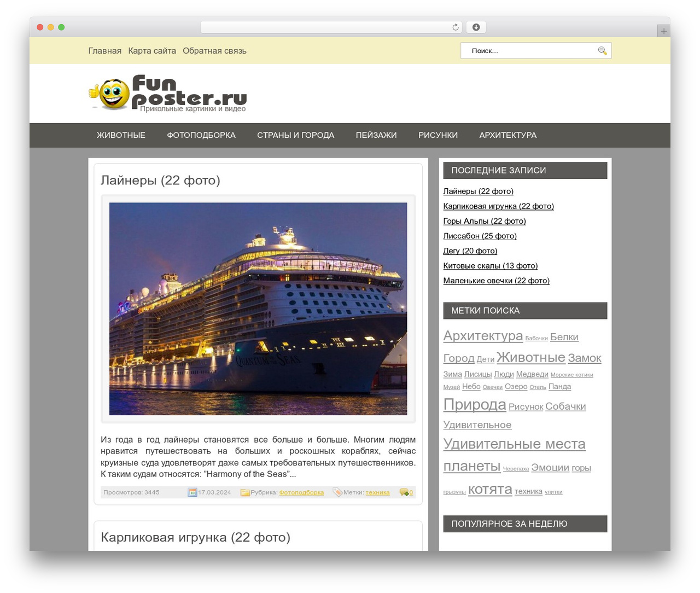Screen dimensions: 700x593
Task: Click the calendar icon beside 17.03.2024
Action: (192, 492)
